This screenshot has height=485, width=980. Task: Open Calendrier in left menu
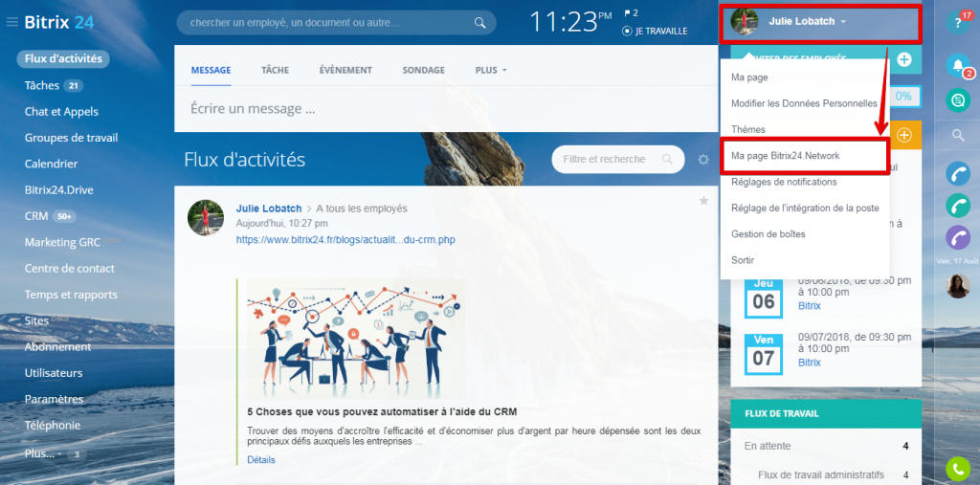tap(52, 164)
